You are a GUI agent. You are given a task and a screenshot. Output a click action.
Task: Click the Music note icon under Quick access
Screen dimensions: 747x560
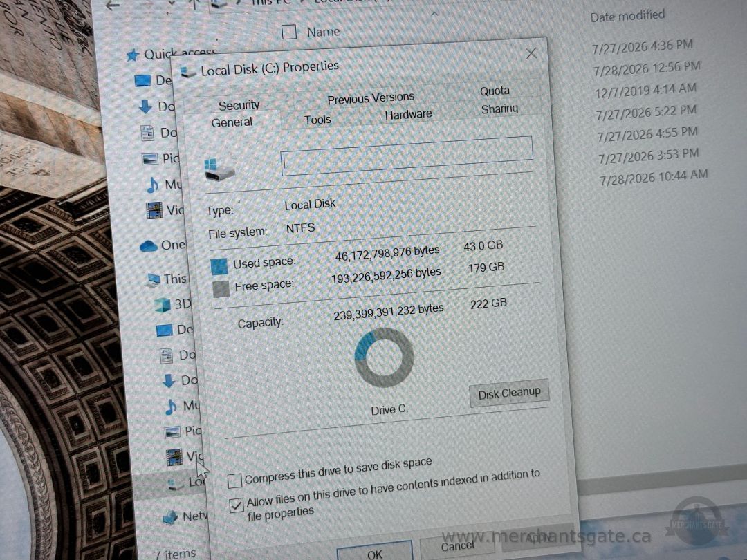(152, 185)
